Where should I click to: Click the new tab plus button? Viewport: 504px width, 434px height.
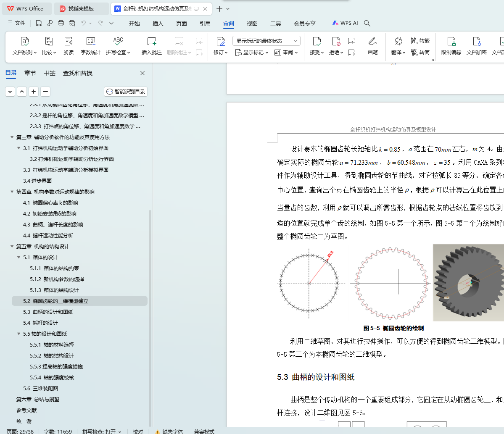(x=219, y=9)
